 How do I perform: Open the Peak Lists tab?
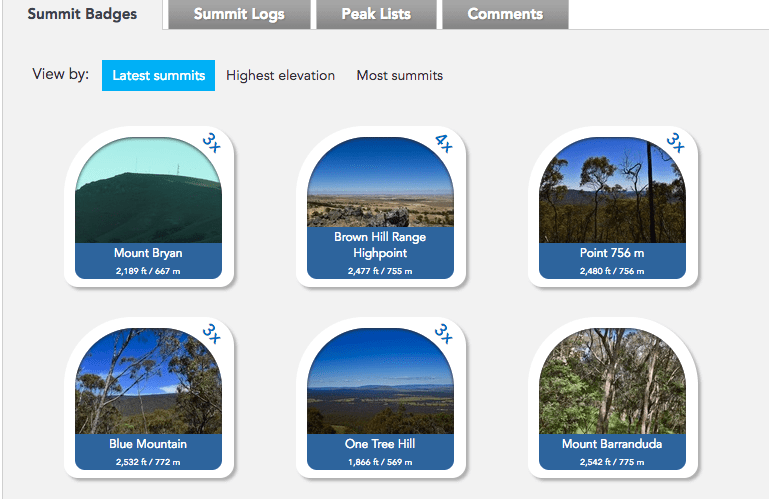375,14
